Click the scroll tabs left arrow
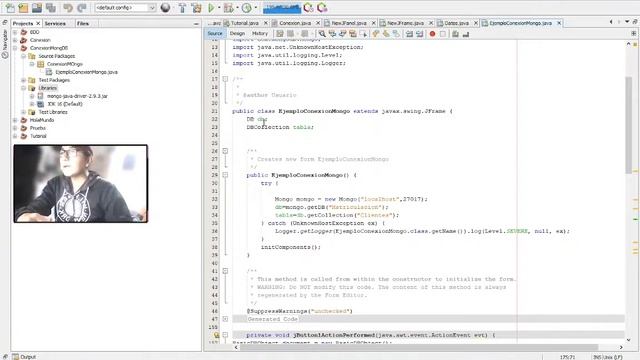The width and height of the screenshot is (640, 360). pos(611,22)
